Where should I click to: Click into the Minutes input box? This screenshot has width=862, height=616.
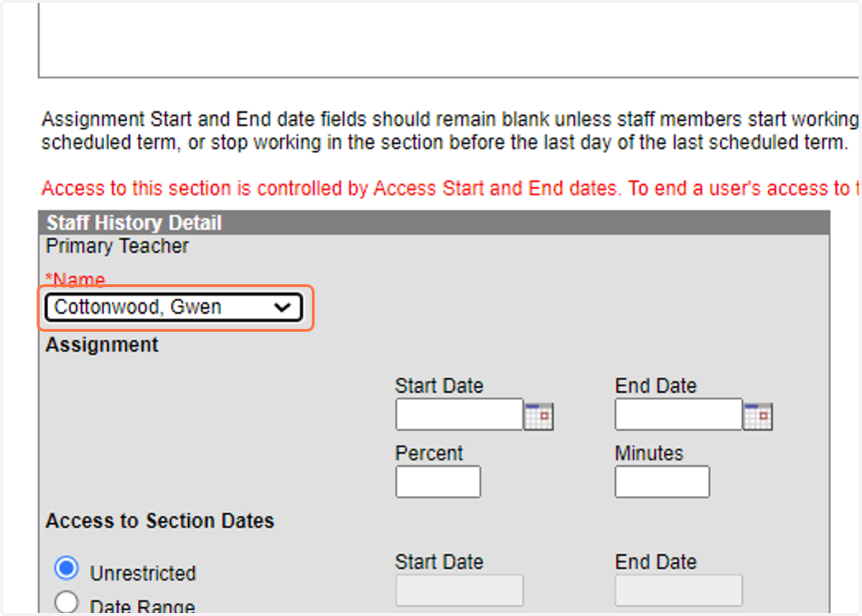pos(662,482)
